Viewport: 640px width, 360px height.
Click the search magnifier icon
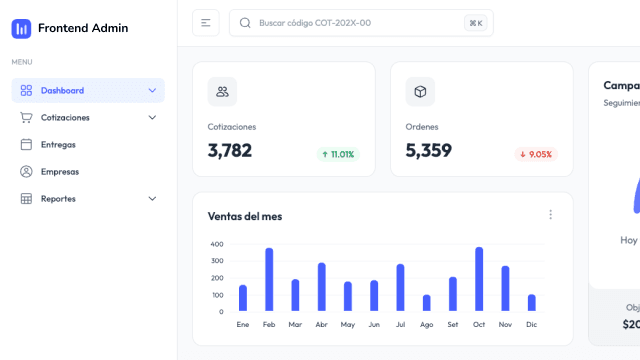(245, 23)
